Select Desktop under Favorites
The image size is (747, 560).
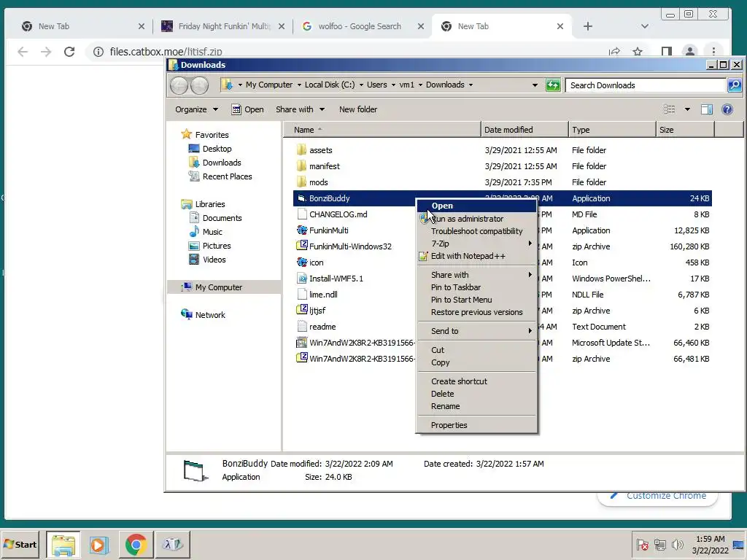(209, 149)
